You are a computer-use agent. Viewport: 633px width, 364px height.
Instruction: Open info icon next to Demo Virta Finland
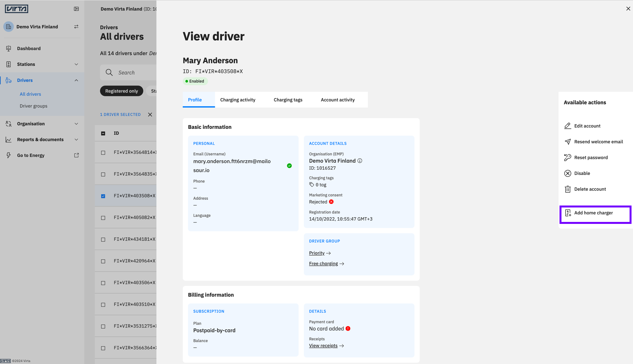click(360, 161)
